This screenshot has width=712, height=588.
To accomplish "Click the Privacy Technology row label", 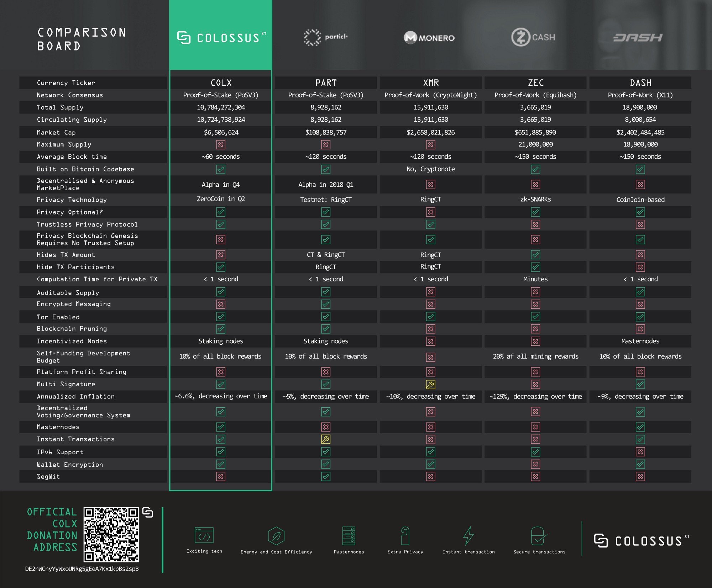I will (72, 200).
